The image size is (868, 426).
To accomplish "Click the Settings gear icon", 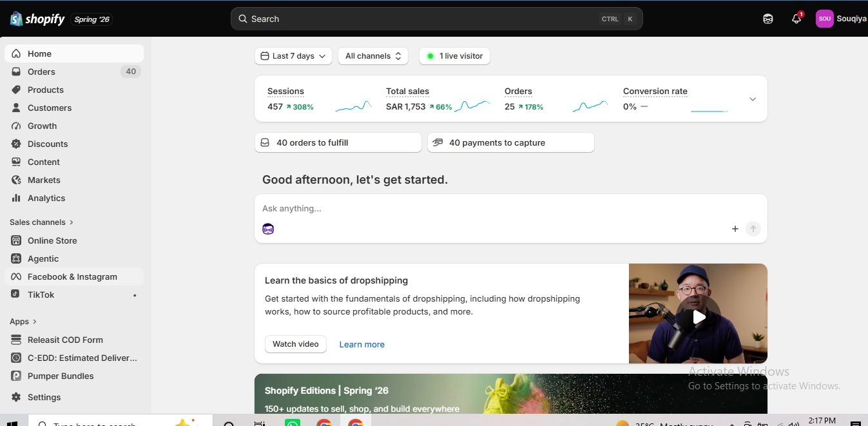I will [x=16, y=397].
